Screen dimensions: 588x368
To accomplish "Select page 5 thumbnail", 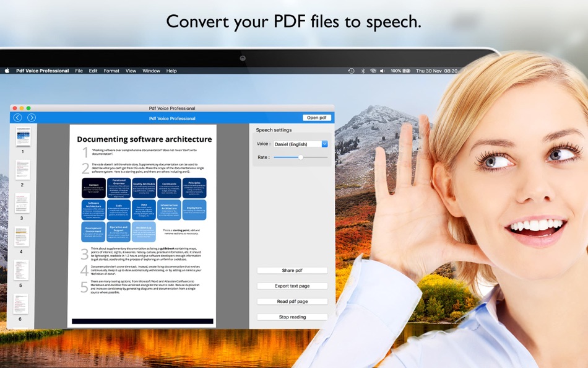I will point(21,270).
